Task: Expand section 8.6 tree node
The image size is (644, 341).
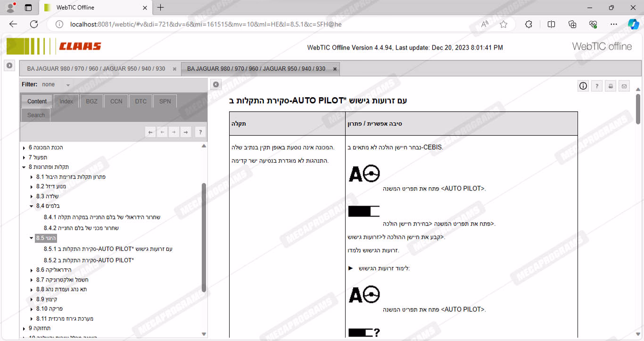Action: pos(32,270)
